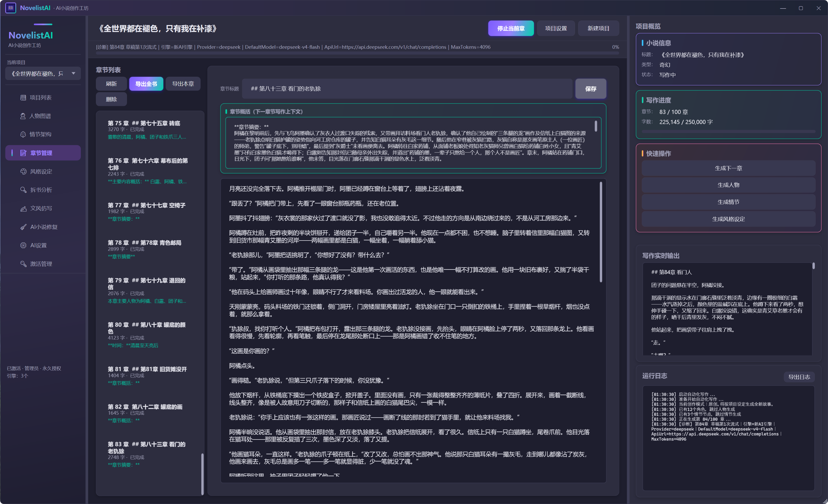The height and width of the screenshot is (504, 828).
Task: Click the 人物图谱 sidebar icon
Action: point(23,116)
